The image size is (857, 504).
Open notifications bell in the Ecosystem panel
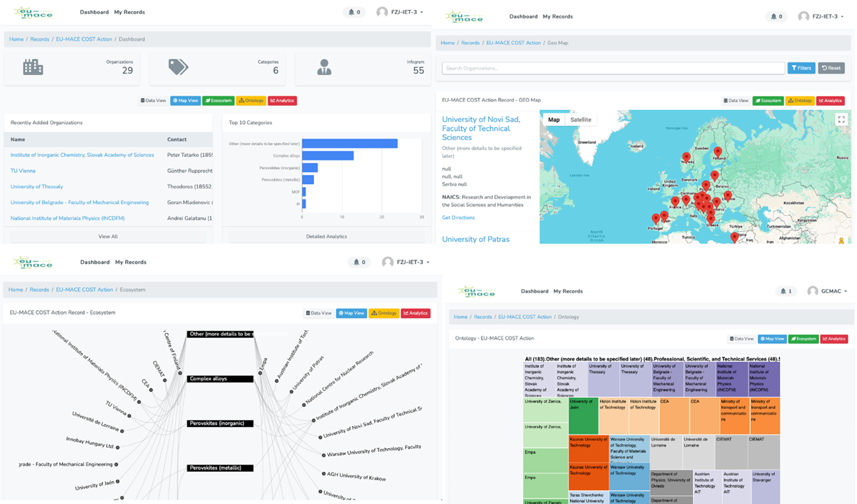(x=360, y=262)
